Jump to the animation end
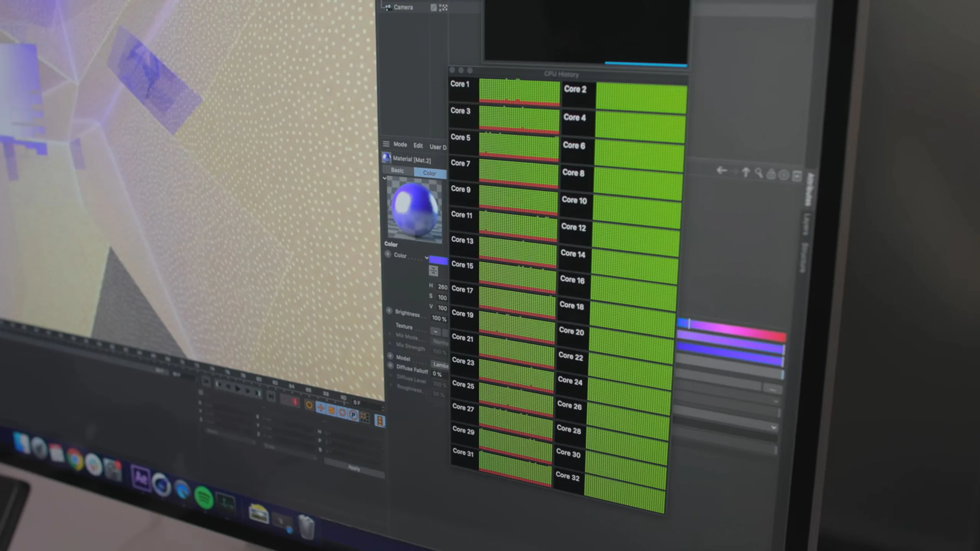This screenshot has height=551, width=980. point(271,396)
